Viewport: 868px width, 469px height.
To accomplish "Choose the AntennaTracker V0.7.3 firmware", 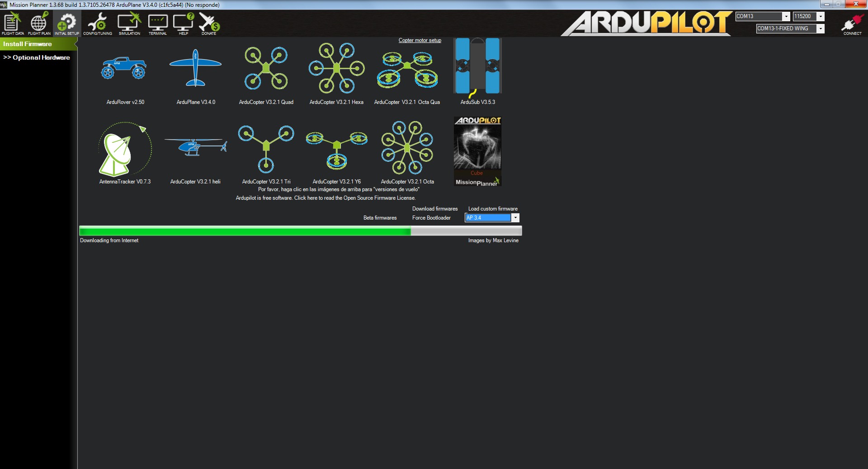I will point(125,149).
